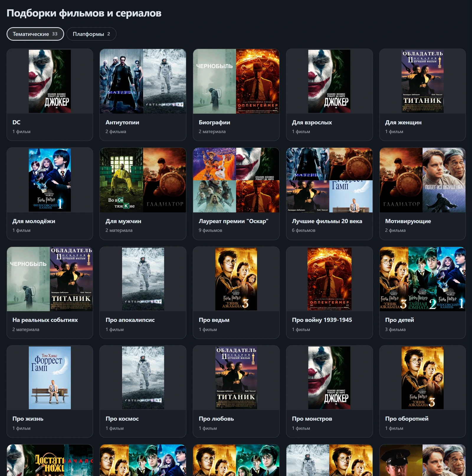Image resolution: width=472 pixels, height=476 pixels.
Task: Open the Для мужчин collection thumbnail
Action: pyautogui.click(x=143, y=180)
